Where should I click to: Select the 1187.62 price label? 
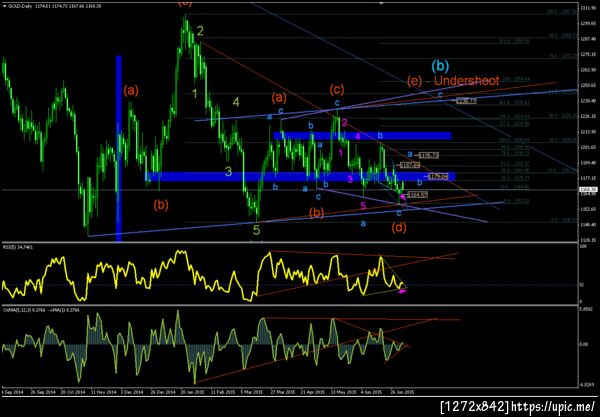coord(410,165)
